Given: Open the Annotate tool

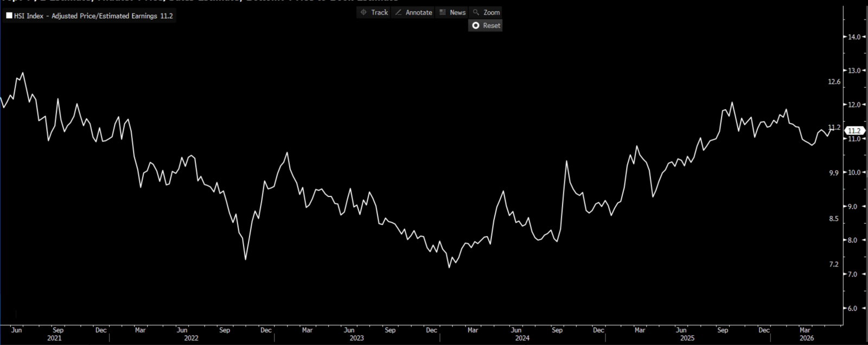Looking at the screenshot, I should (413, 12).
